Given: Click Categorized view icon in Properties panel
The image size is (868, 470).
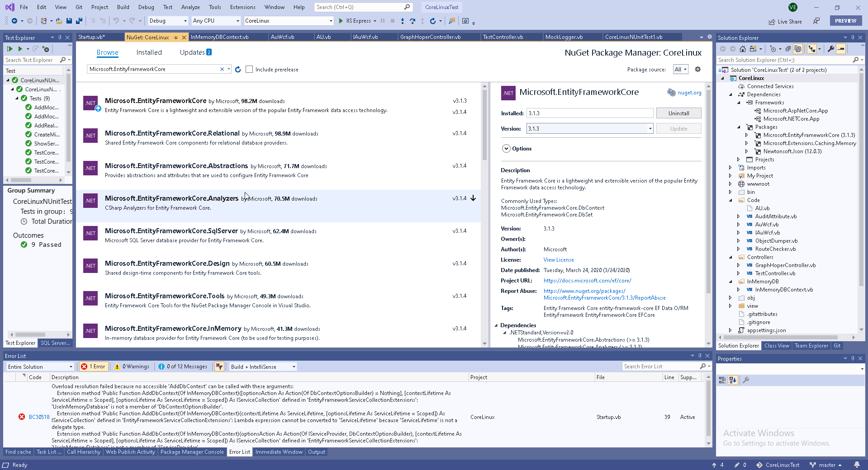Looking at the screenshot, I should (x=722, y=380).
